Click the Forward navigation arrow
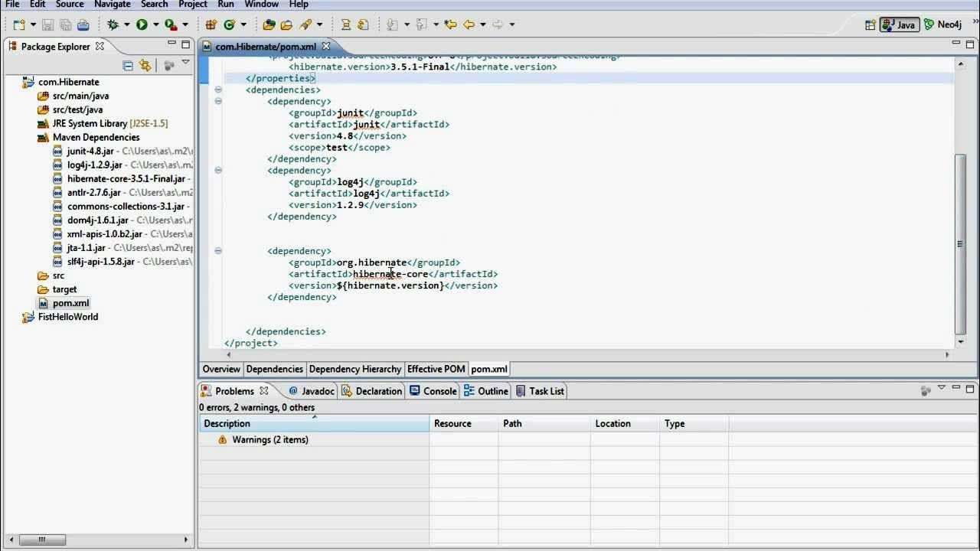The width and height of the screenshot is (980, 551). pyautogui.click(x=498, y=24)
